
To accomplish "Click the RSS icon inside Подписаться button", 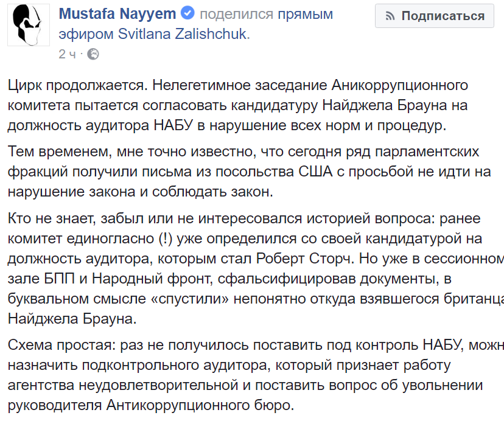I will click(390, 16).
